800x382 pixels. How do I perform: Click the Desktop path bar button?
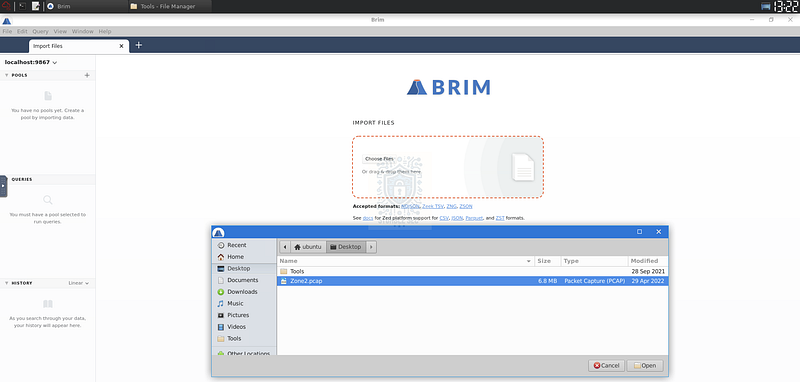click(346, 247)
